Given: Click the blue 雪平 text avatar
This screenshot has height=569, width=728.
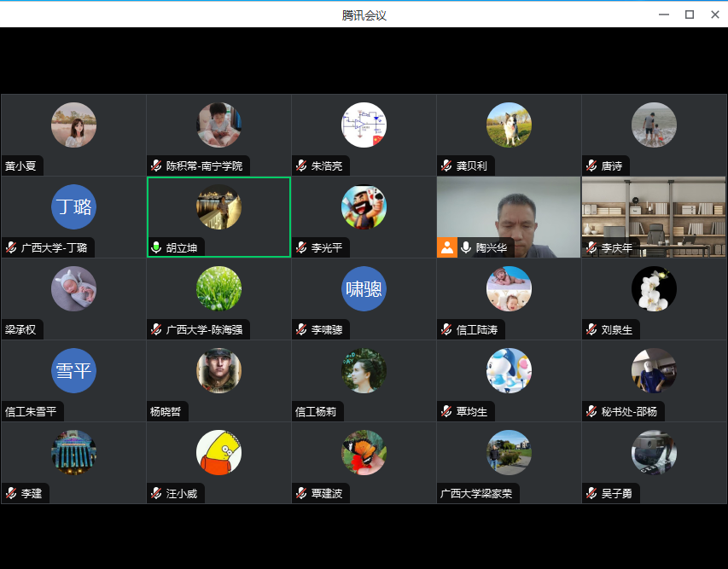Looking at the screenshot, I should (x=73, y=371).
